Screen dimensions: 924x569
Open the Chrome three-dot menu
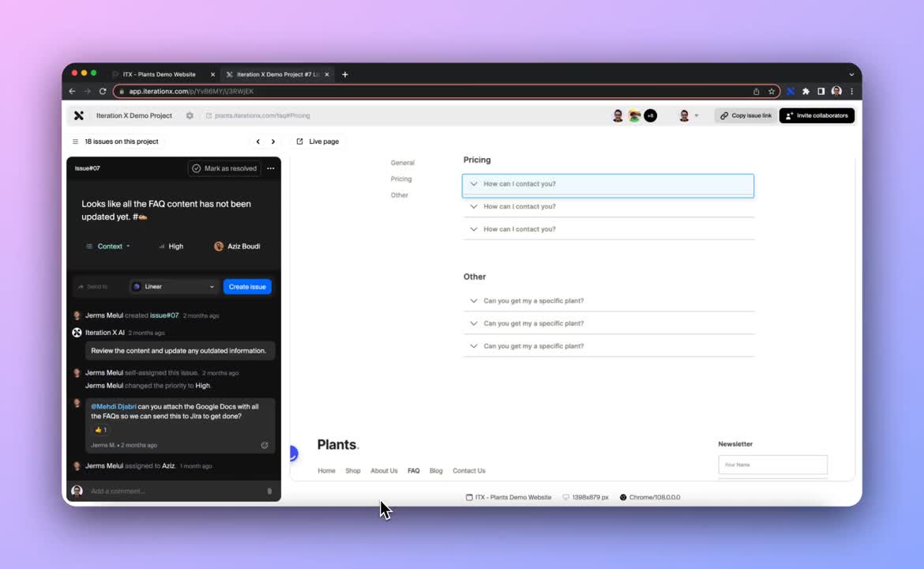(x=851, y=92)
